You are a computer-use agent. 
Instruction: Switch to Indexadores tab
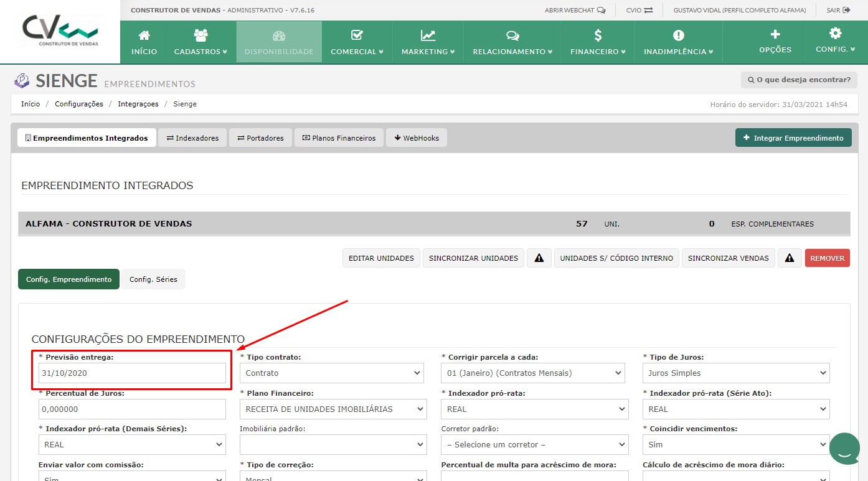click(x=192, y=138)
